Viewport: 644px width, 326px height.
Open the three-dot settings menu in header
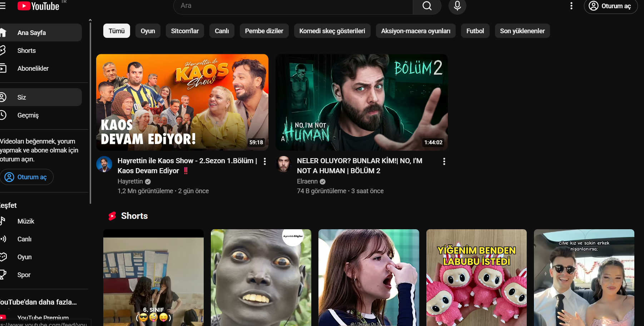(571, 6)
